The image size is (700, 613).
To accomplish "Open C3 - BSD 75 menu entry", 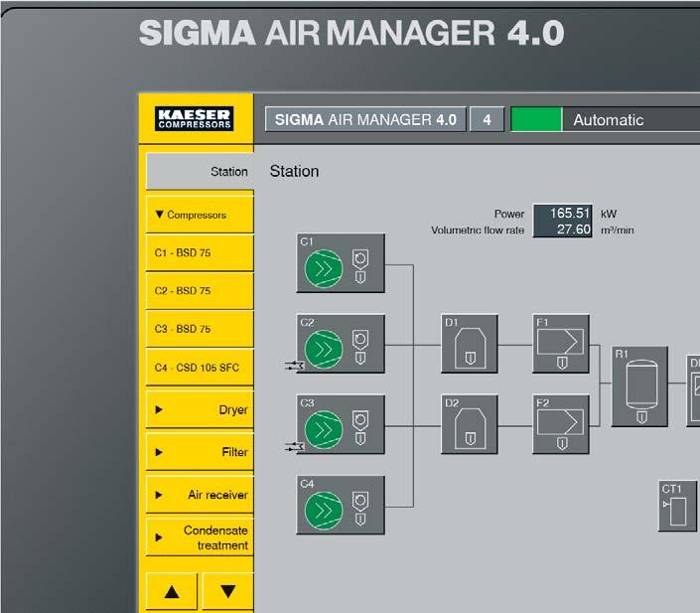I will (200, 329).
